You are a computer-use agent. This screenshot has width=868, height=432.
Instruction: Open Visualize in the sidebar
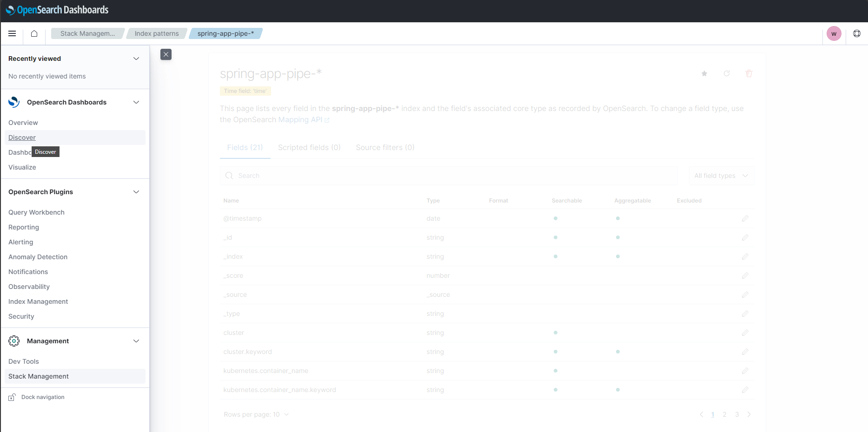tap(22, 167)
